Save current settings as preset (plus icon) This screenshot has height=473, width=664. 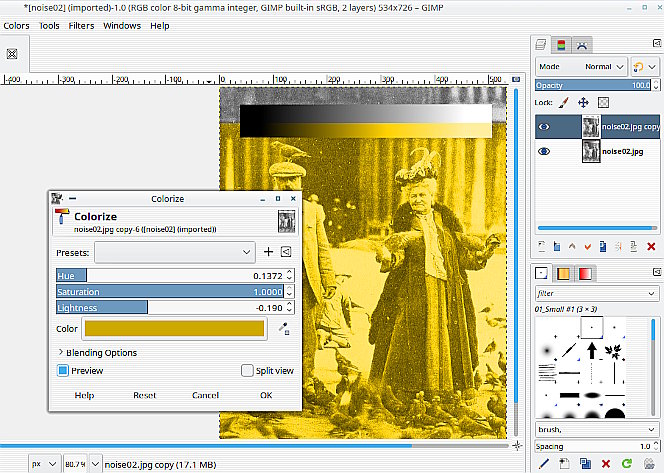tap(268, 251)
